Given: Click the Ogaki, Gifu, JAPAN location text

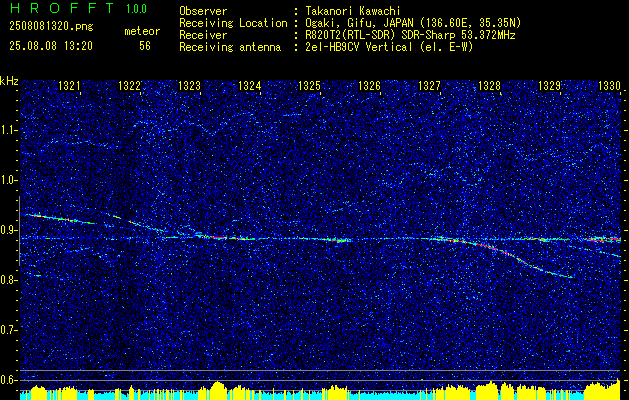Looking at the screenshot, I should point(413,23).
